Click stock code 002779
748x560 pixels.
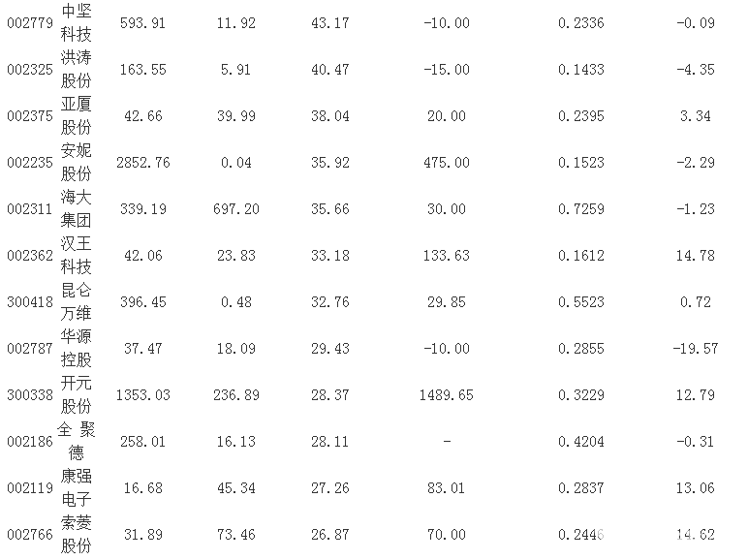point(28,23)
